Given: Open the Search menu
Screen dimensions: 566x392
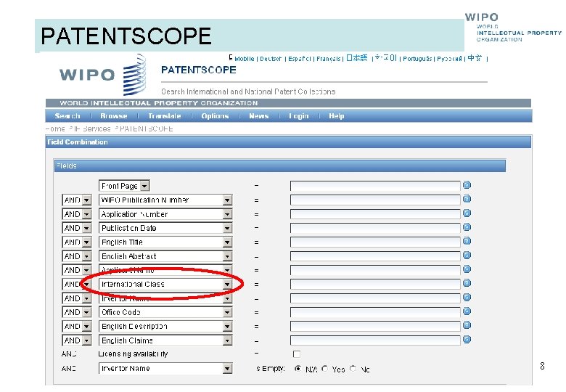Looking at the screenshot, I should 67,116.
